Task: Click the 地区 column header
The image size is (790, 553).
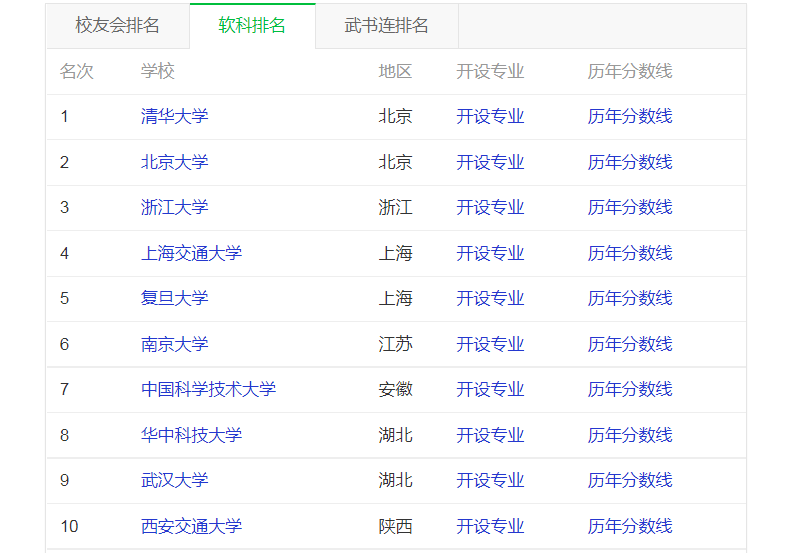Action: pyautogui.click(x=396, y=72)
